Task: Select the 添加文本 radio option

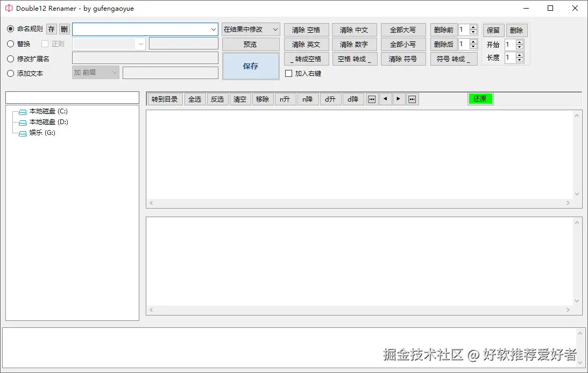Action: (11, 74)
